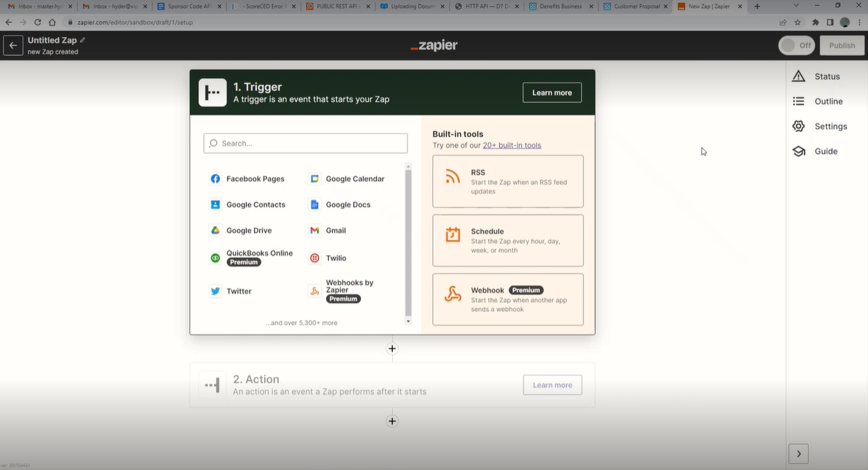This screenshot has height=470, width=868.
Task: Click the plus button below Trigger step
Action: point(392,348)
